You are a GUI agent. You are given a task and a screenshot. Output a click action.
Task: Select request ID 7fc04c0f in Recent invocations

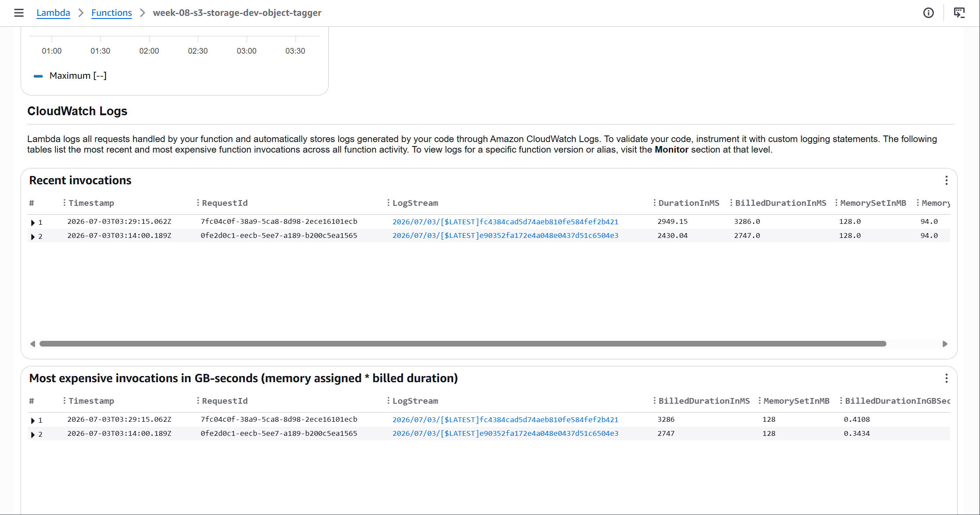(x=279, y=222)
